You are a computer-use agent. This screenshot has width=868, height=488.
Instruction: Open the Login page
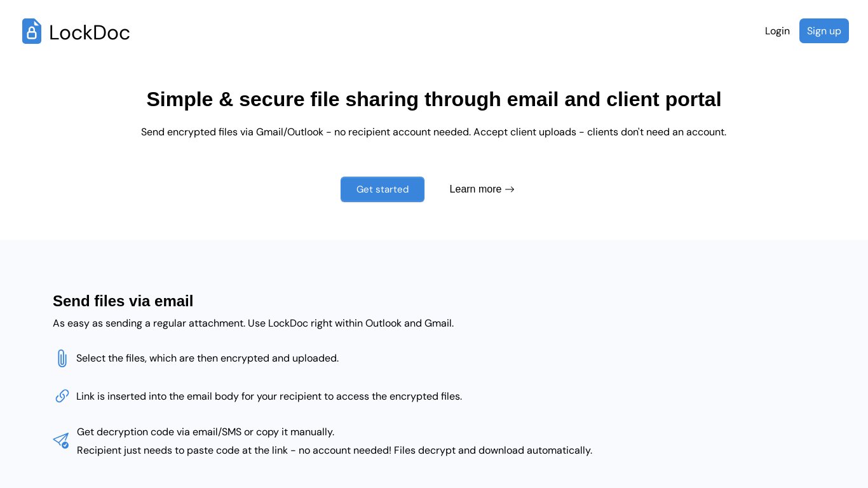tap(777, 31)
